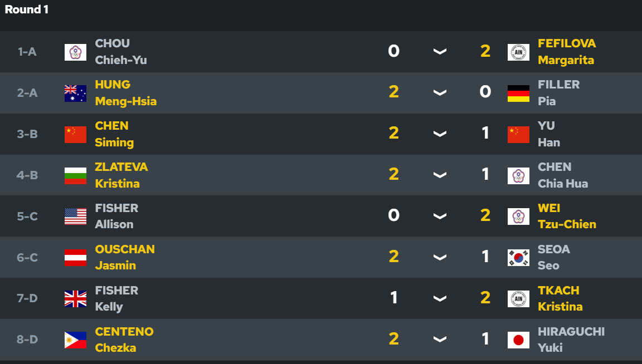Click the Australian flag beside Hung Meng-Hsia
The image size is (642, 364).
point(75,94)
